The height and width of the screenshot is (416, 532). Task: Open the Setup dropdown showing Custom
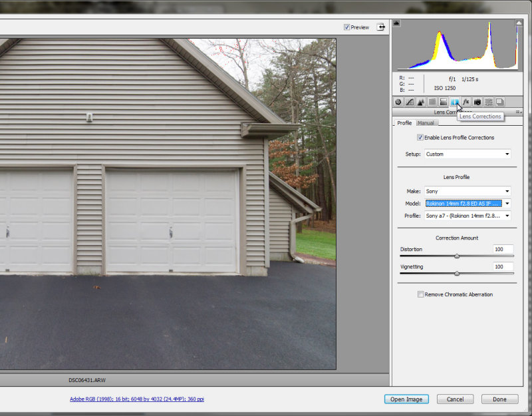(467, 154)
